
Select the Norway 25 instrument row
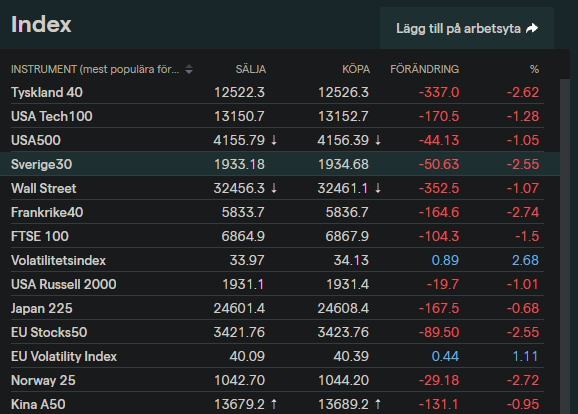277,380
